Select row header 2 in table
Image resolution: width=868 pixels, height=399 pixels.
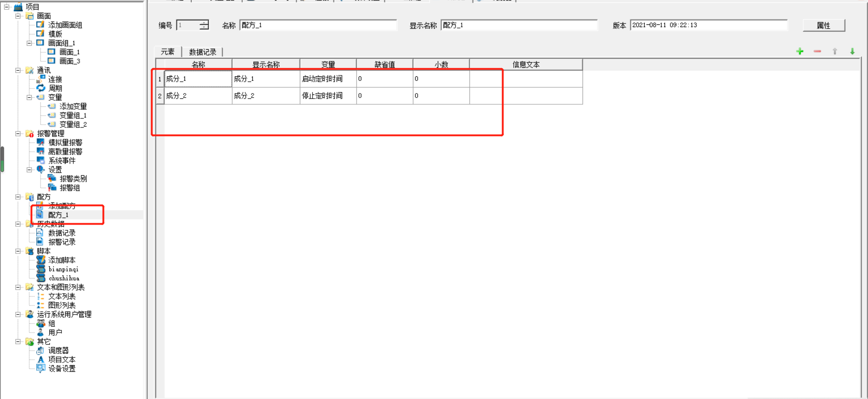click(x=160, y=96)
